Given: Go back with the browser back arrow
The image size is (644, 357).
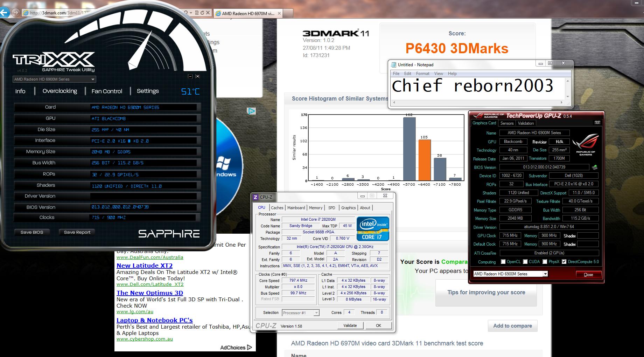Looking at the screenshot, I should (x=4, y=13).
